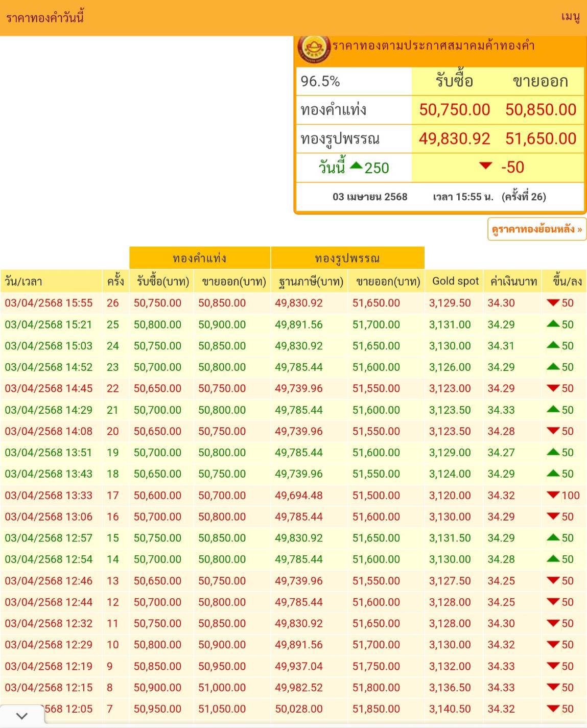Click the green up arrow in the 12:54 row
The height and width of the screenshot is (728, 587).
553,559
